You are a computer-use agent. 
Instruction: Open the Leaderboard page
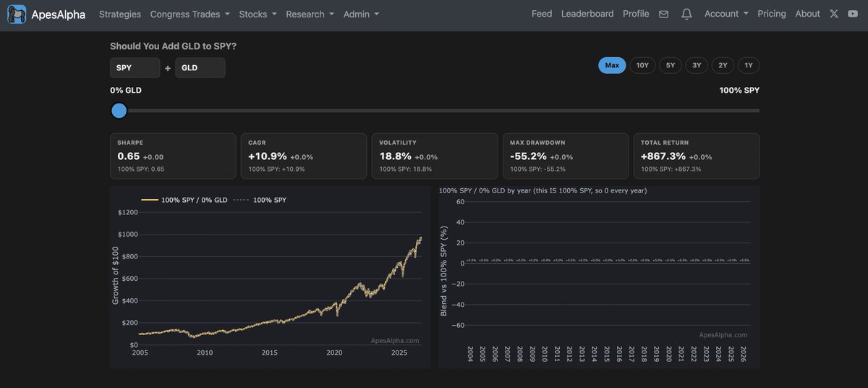point(587,14)
